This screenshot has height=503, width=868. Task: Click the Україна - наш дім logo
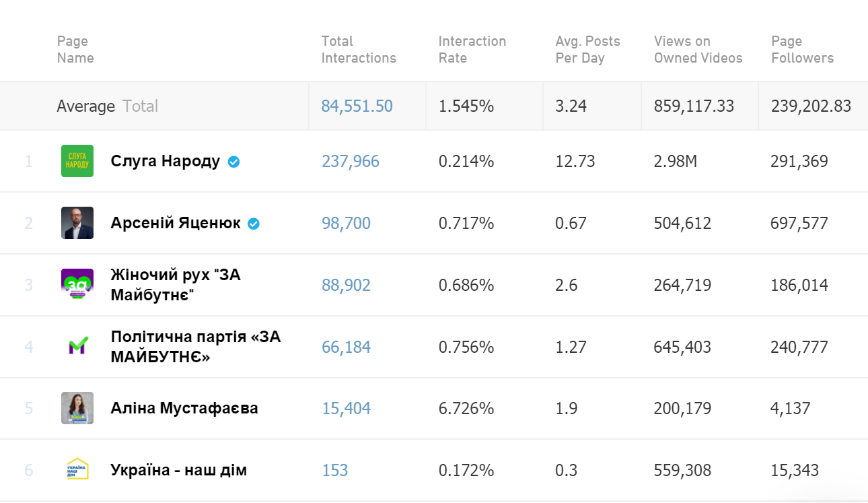tap(77, 469)
